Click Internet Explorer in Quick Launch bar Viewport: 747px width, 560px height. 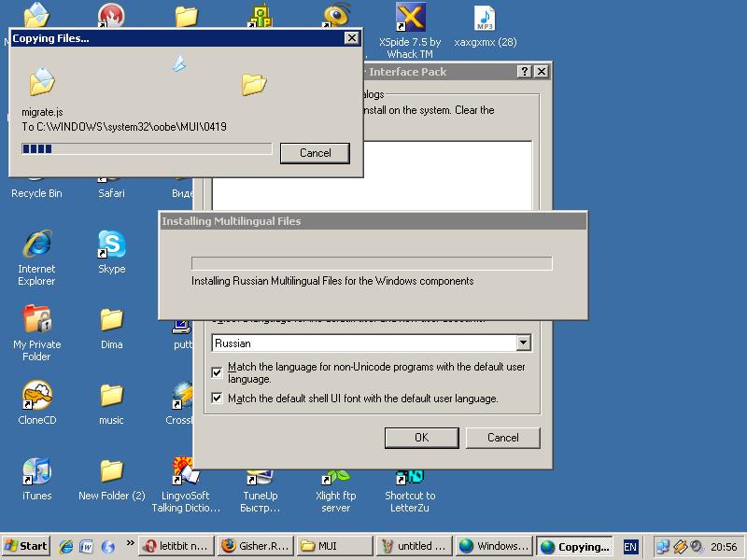pyautogui.click(x=66, y=547)
